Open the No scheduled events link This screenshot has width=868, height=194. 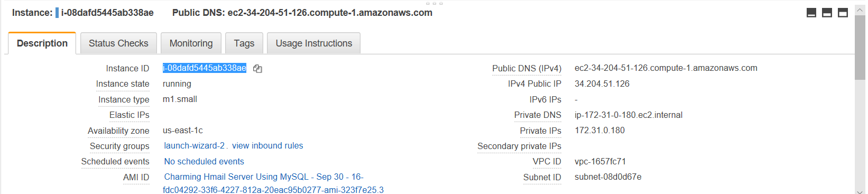point(204,162)
